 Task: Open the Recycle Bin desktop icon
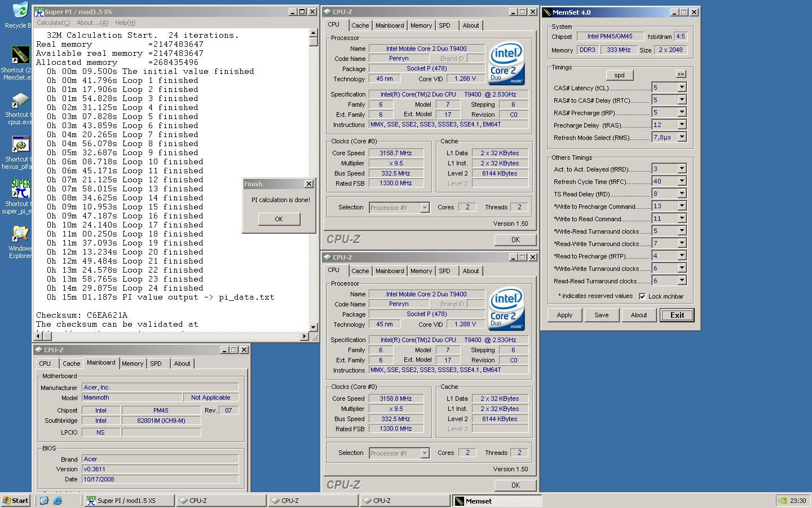tap(20, 11)
